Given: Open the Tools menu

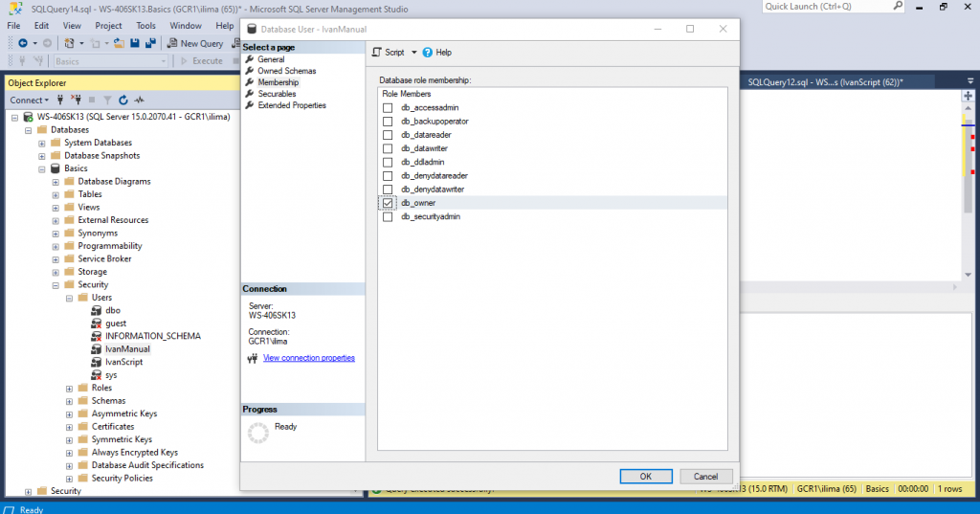Looking at the screenshot, I should pyautogui.click(x=145, y=26).
